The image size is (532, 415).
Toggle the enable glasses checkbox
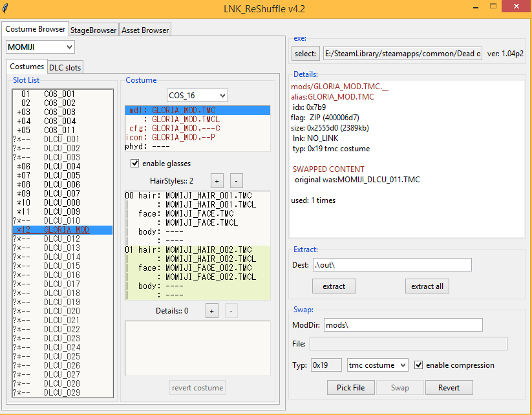click(x=135, y=164)
